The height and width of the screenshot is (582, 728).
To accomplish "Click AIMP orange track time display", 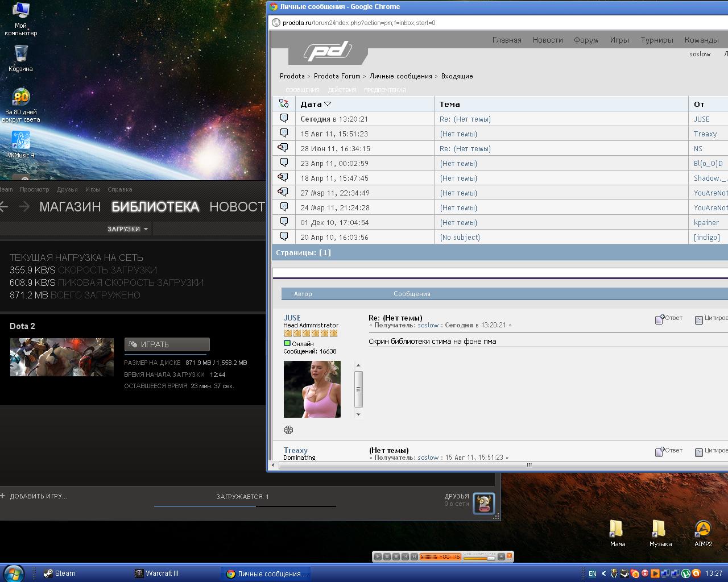I will pyautogui.click(x=440, y=556).
